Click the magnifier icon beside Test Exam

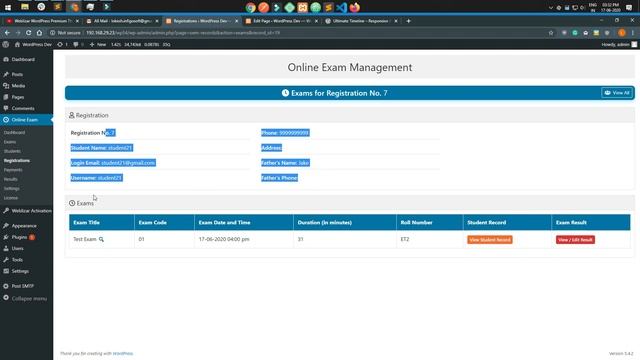[x=101, y=240]
